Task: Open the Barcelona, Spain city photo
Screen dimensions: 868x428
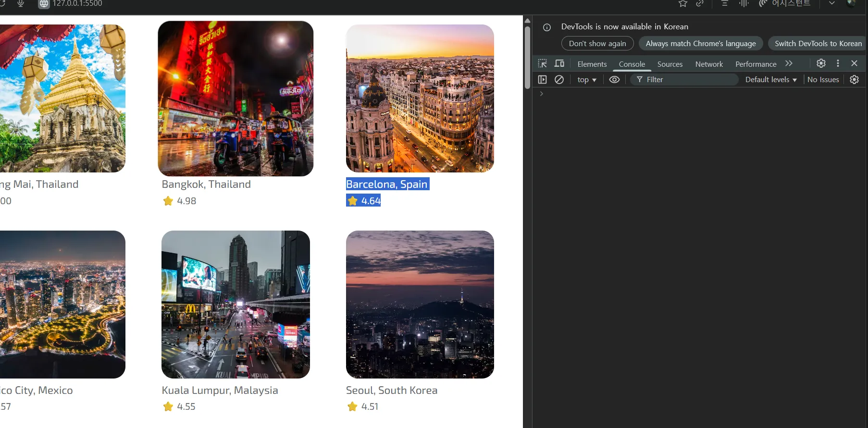Action: click(x=420, y=98)
